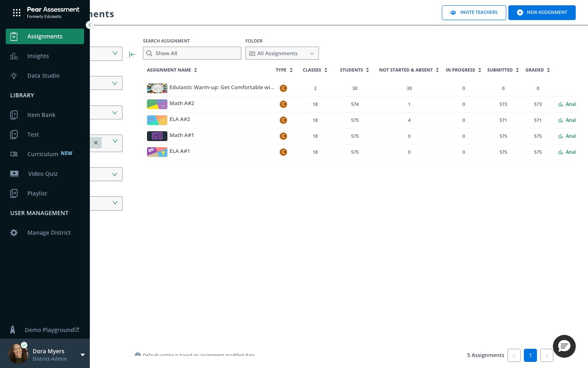Viewport: 588px width, 368px height.
Task: Open the live chat support bubble
Action: [564, 346]
